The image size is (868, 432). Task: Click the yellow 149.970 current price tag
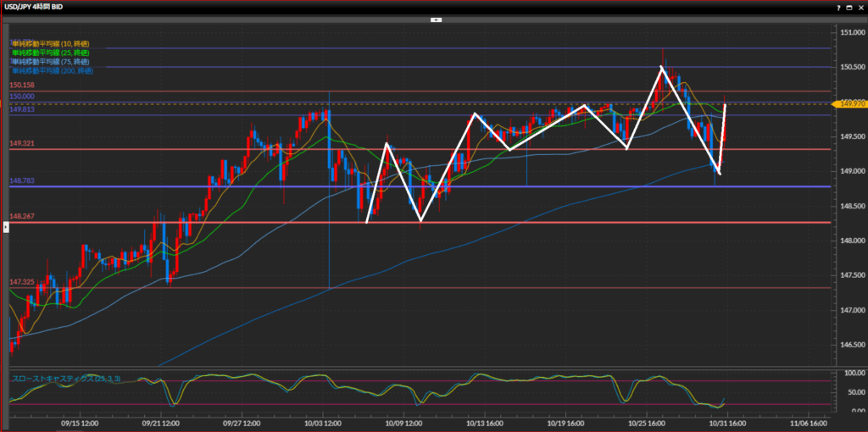tap(849, 103)
